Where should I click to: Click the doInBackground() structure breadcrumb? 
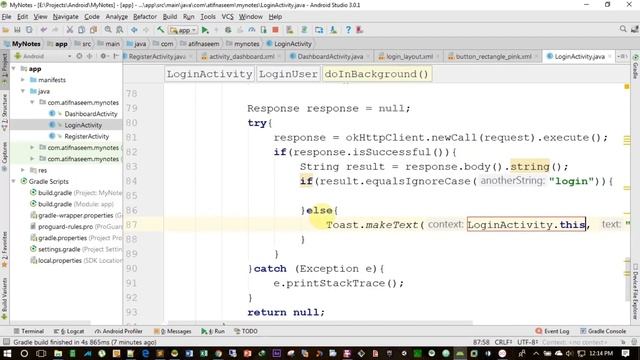point(376,74)
